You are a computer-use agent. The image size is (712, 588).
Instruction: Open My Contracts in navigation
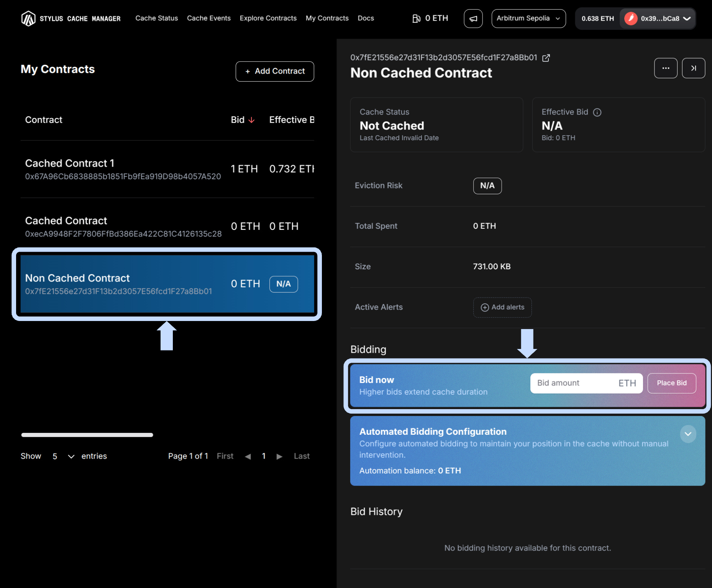coord(327,18)
